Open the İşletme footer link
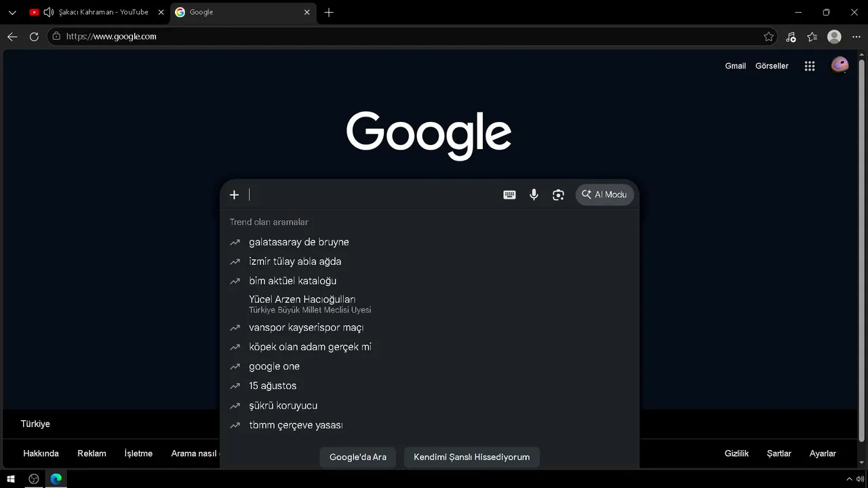 click(138, 453)
